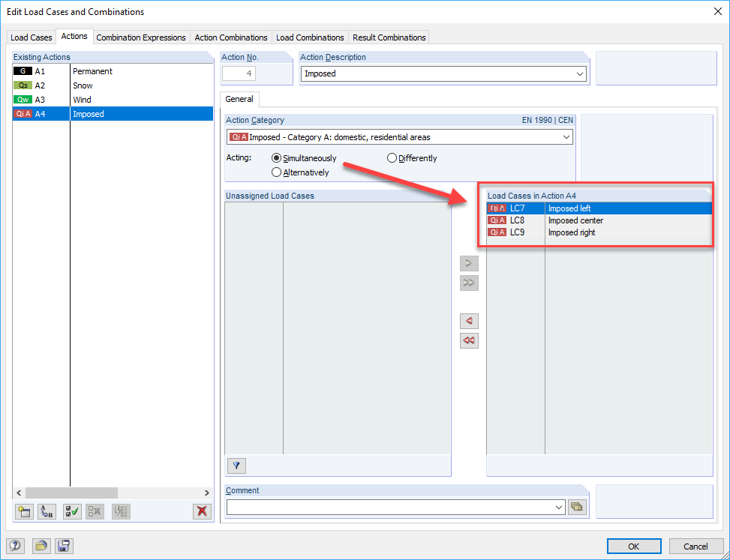Screen dimensions: 730x560
Task: Open the Load Combinations tab
Action: point(310,37)
